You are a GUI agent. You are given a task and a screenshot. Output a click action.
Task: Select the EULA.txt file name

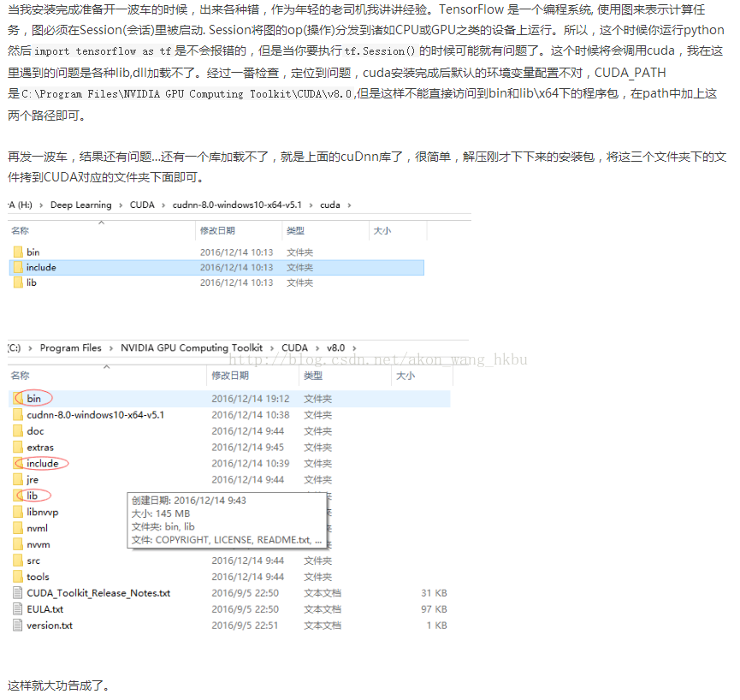44,609
